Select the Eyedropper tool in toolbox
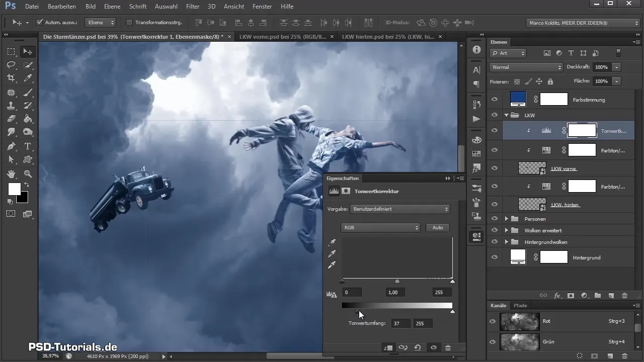 [x=28, y=78]
